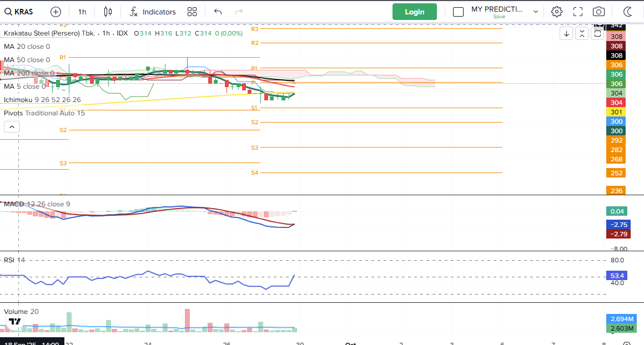This screenshot has width=644, height=345.
Task: Select the Krakatau Steel (Persero) Tbk. title
Action: [49, 33]
